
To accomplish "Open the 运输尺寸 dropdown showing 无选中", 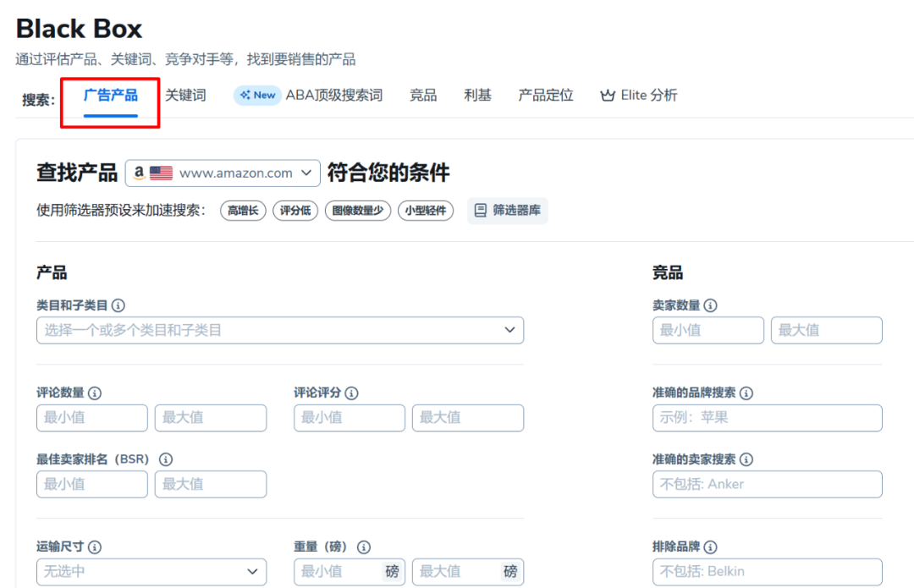I will [151, 572].
